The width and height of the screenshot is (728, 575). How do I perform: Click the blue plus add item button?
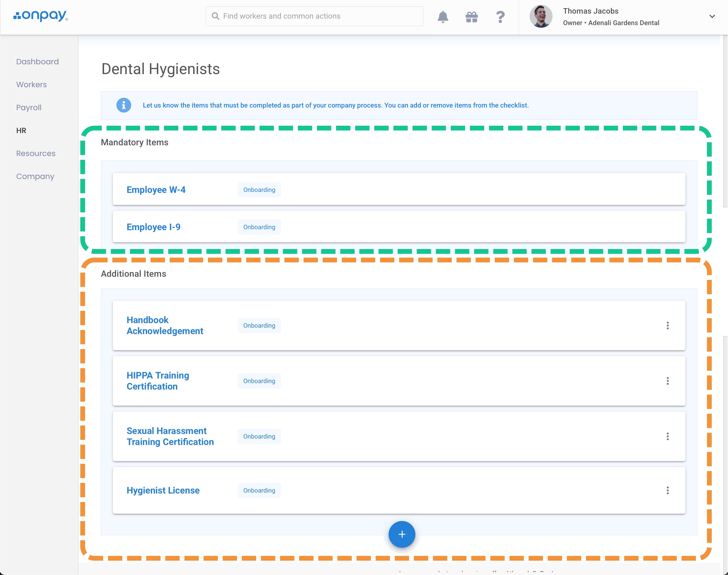coord(402,534)
